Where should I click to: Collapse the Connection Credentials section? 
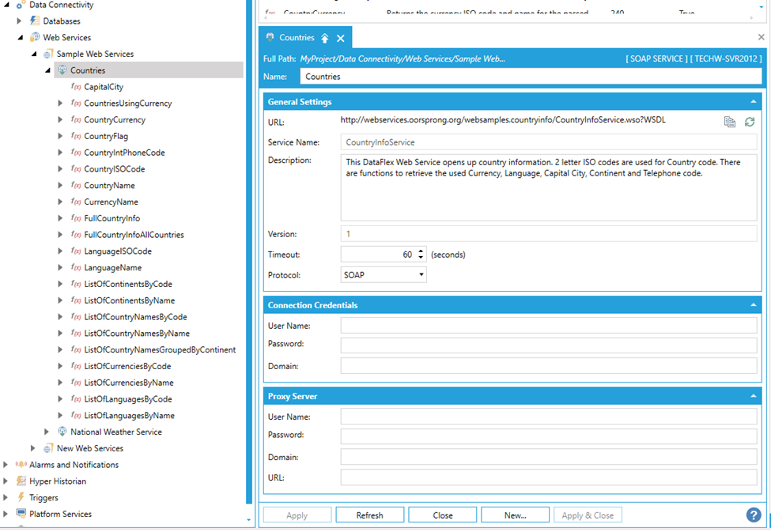coord(753,305)
